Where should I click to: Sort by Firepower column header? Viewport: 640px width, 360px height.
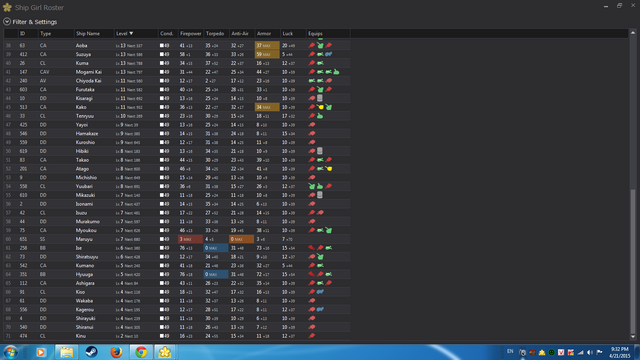[191, 33]
